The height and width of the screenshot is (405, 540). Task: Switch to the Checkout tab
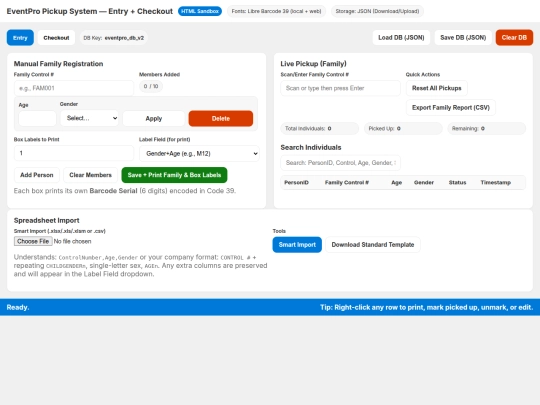point(56,38)
